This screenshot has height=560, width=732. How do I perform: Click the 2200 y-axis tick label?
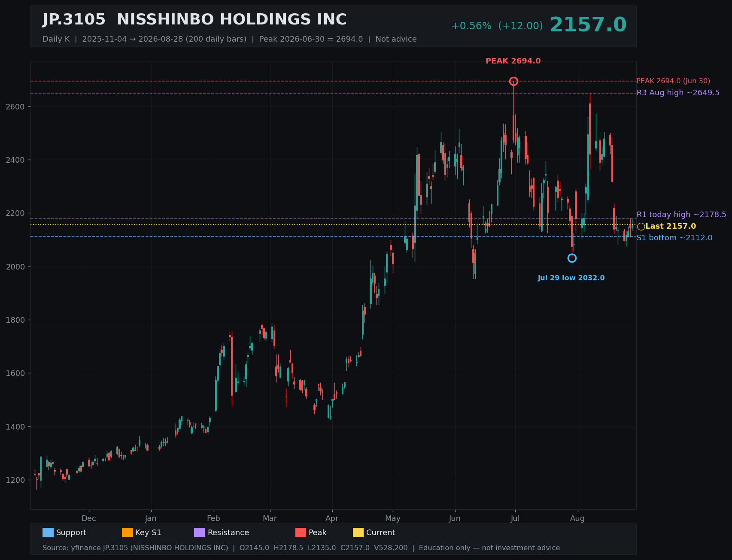tap(16, 213)
